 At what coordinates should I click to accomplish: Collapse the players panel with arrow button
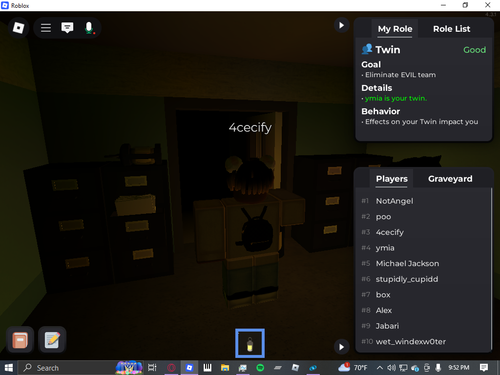(x=341, y=347)
